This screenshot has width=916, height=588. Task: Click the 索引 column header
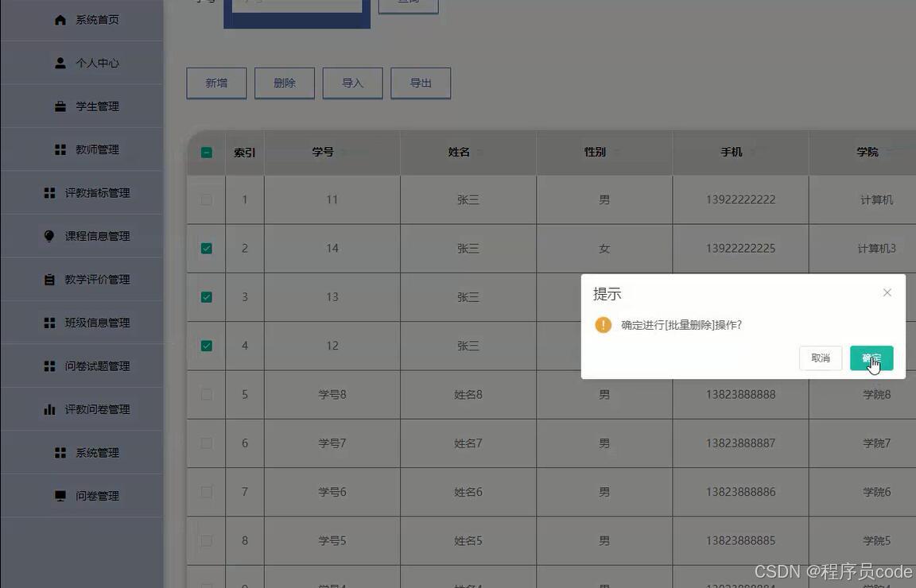point(245,153)
